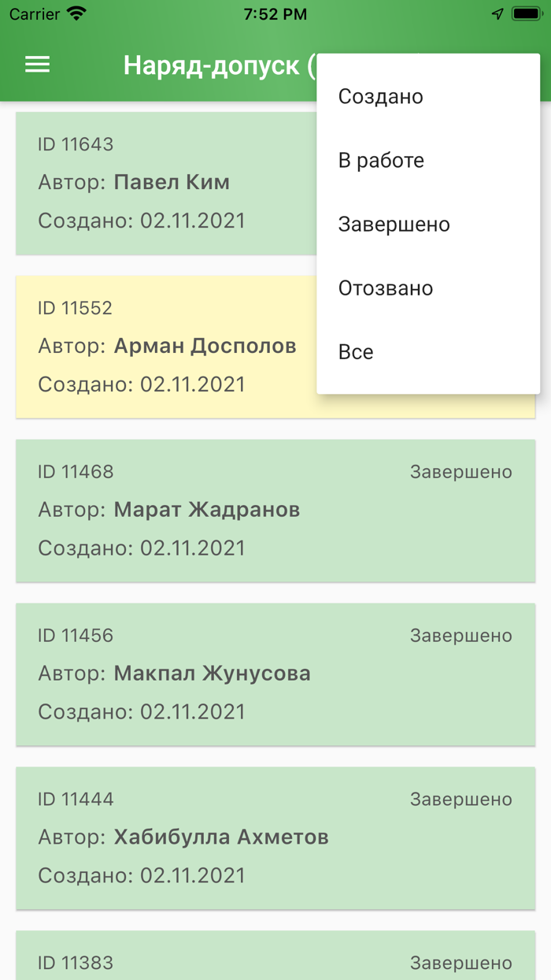Open the hamburger navigation menu
This screenshot has height=980, width=551.
36,65
